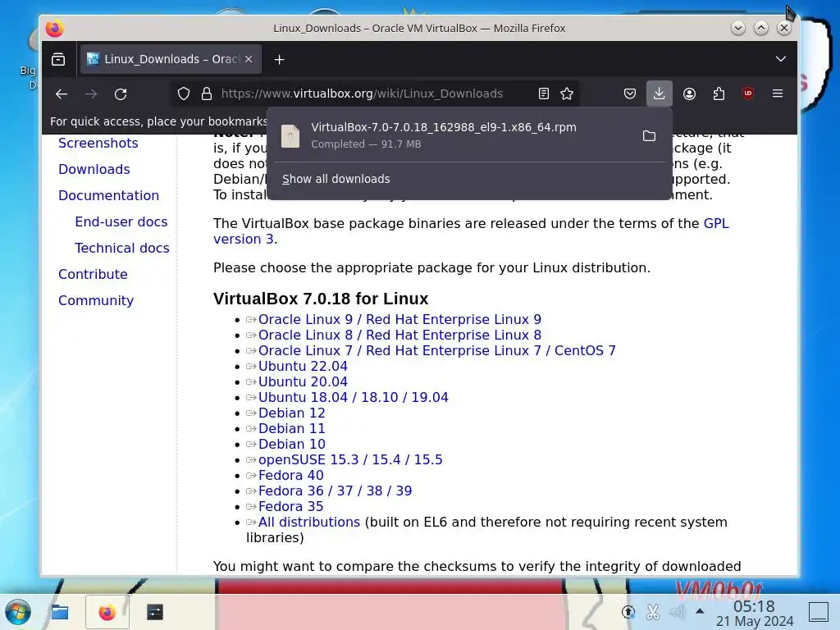The image size is (840, 630).
Task: Download openSUSE 15.3 / 15.4 / 15.5 package
Action: click(x=350, y=459)
